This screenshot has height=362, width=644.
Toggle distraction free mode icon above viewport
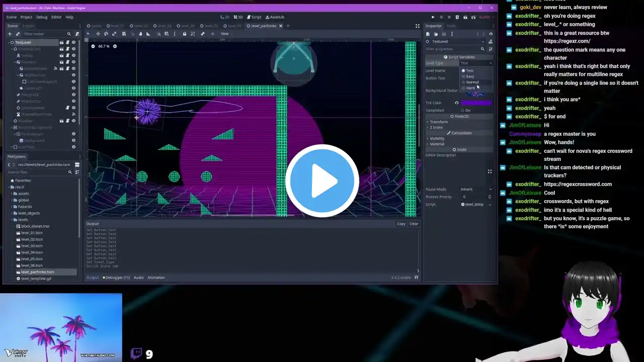click(417, 26)
